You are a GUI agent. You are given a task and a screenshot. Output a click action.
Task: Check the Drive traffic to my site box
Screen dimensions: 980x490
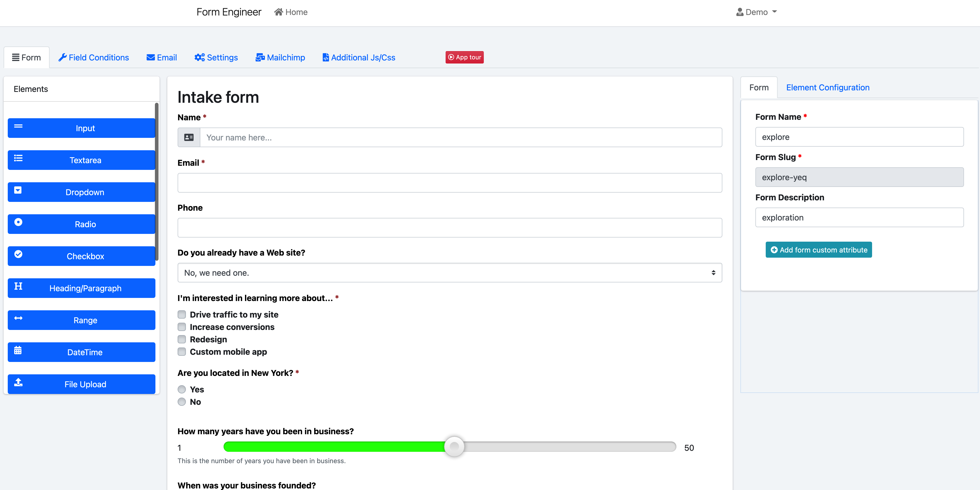(x=182, y=315)
